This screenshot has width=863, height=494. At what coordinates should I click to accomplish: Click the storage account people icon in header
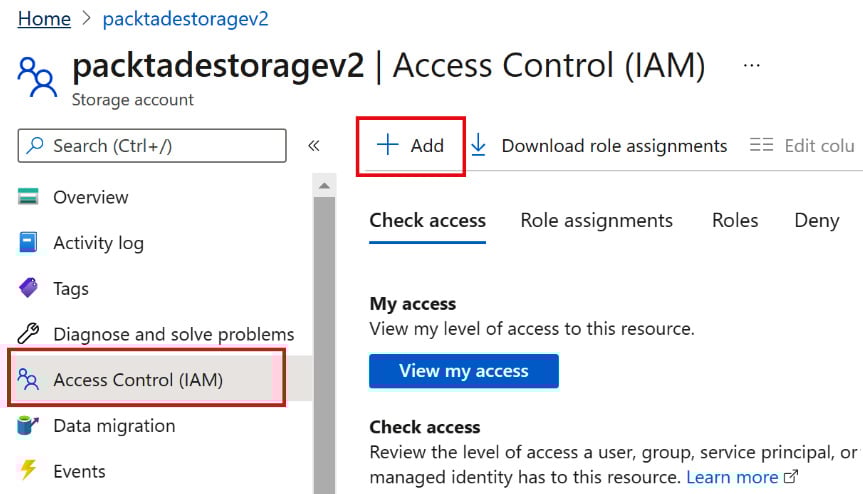[x=38, y=77]
